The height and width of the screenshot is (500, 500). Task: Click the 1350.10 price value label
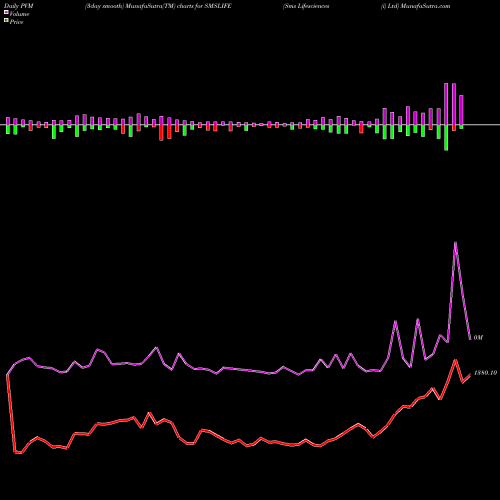tap(485, 373)
